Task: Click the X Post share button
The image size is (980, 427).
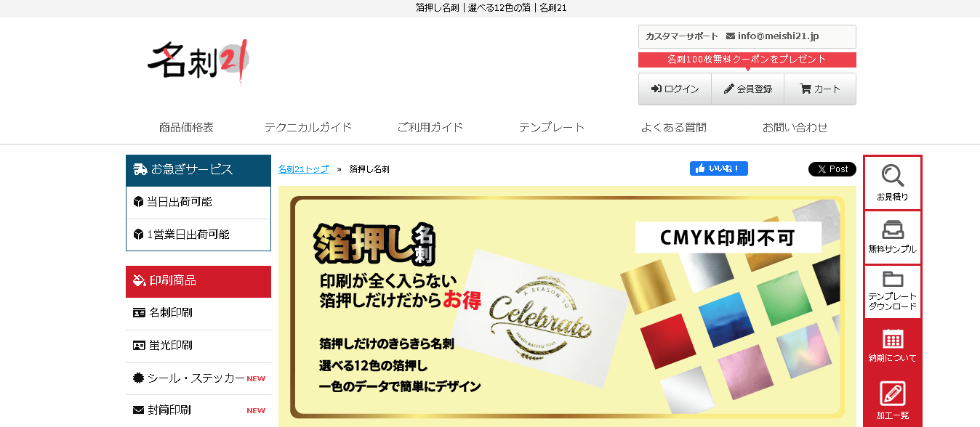Action: pos(832,169)
